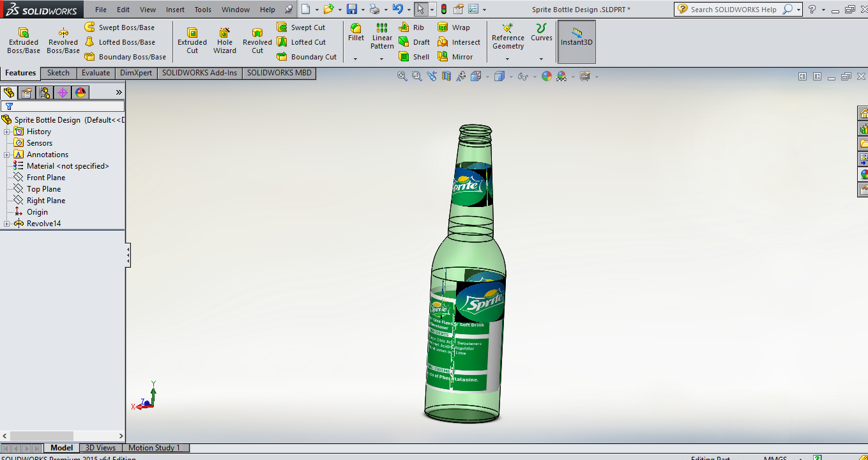
Task: Choose the Boundary Cut command
Action: coord(307,57)
